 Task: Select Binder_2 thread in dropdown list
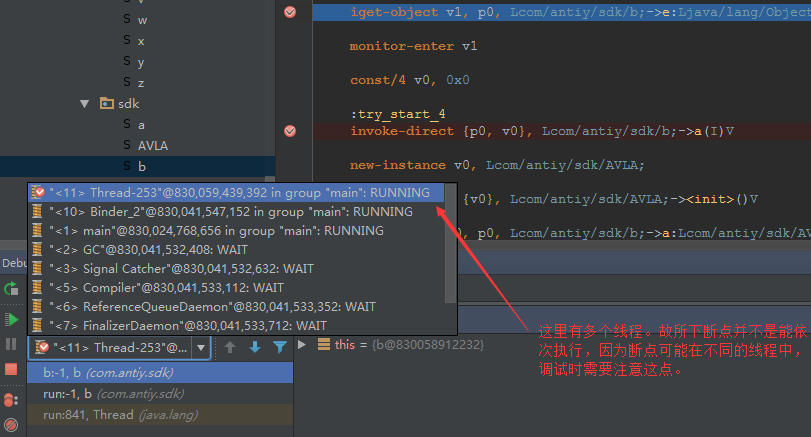pyautogui.click(x=230, y=212)
